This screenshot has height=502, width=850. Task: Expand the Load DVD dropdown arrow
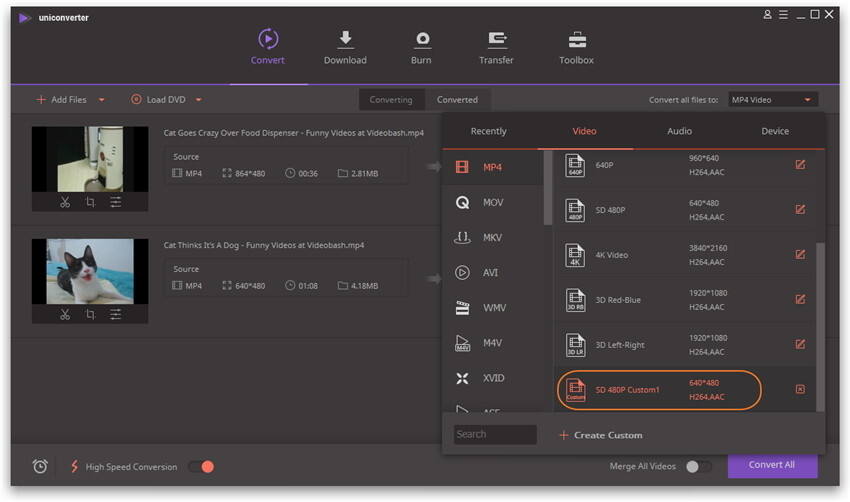click(198, 100)
